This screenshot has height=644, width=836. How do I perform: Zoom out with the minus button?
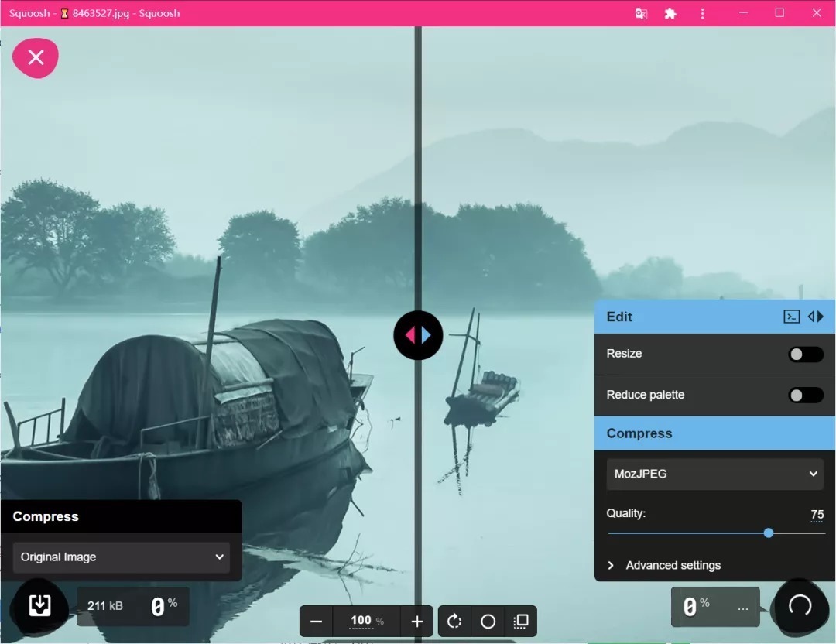coord(316,621)
